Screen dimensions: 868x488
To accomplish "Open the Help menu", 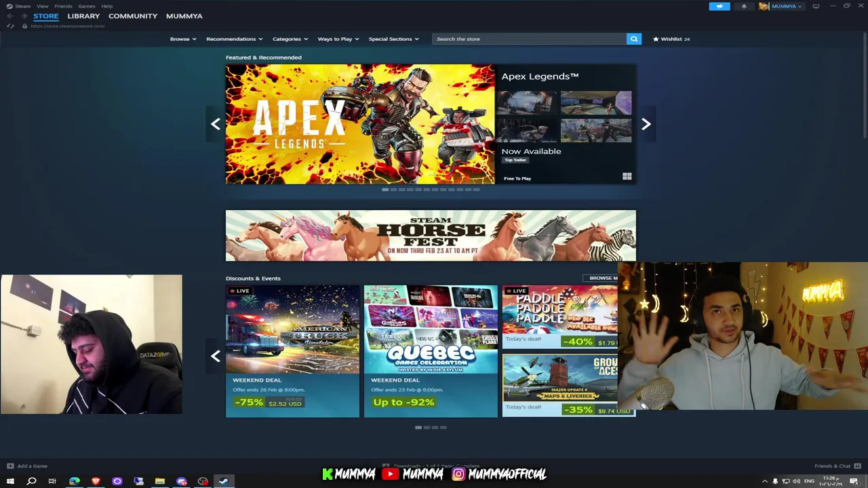I will (107, 6).
